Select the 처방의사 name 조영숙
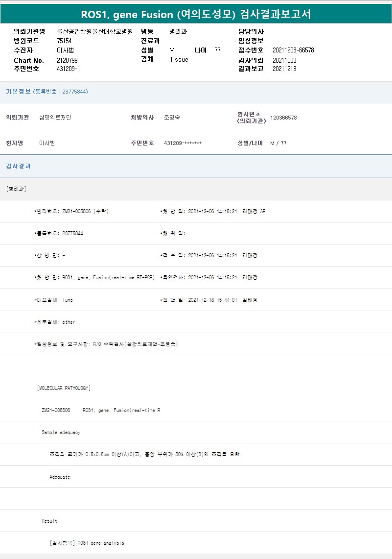392x559 pixels. [x=172, y=118]
